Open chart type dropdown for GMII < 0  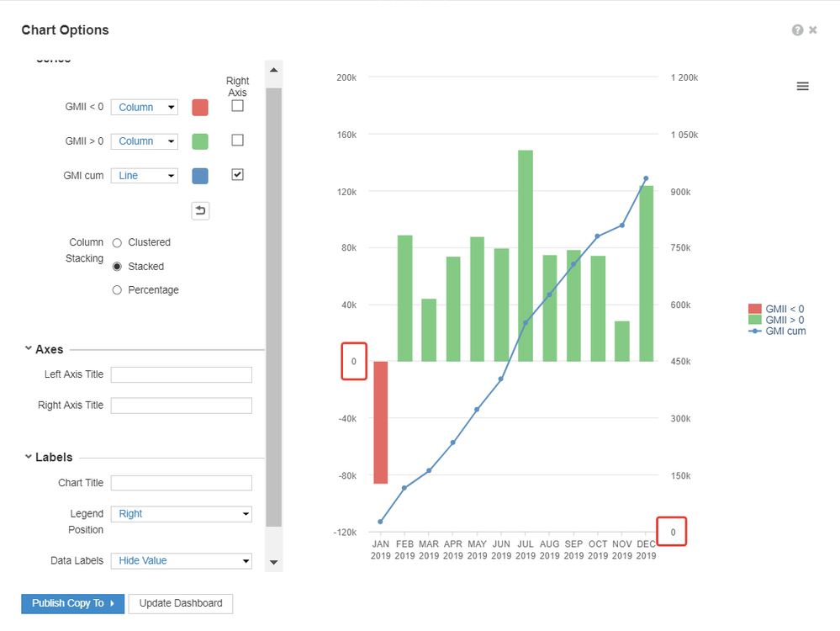coord(145,107)
